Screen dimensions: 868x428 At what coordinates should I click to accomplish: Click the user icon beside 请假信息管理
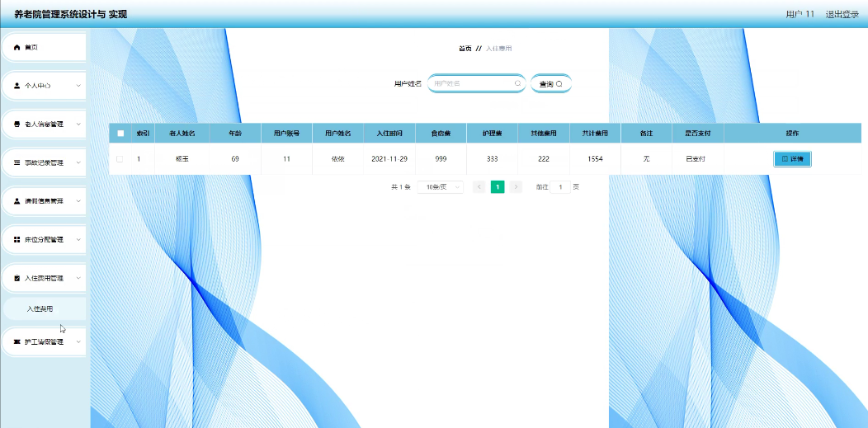[x=17, y=201]
